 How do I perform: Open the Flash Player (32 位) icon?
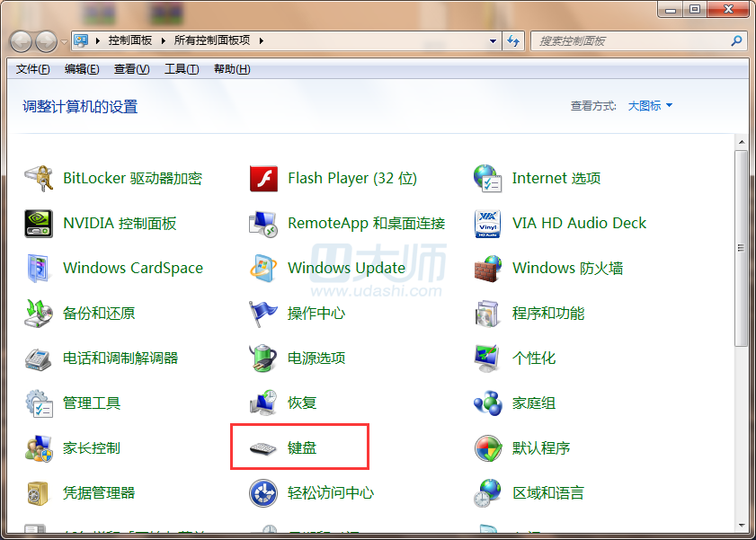click(x=263, y=179)
